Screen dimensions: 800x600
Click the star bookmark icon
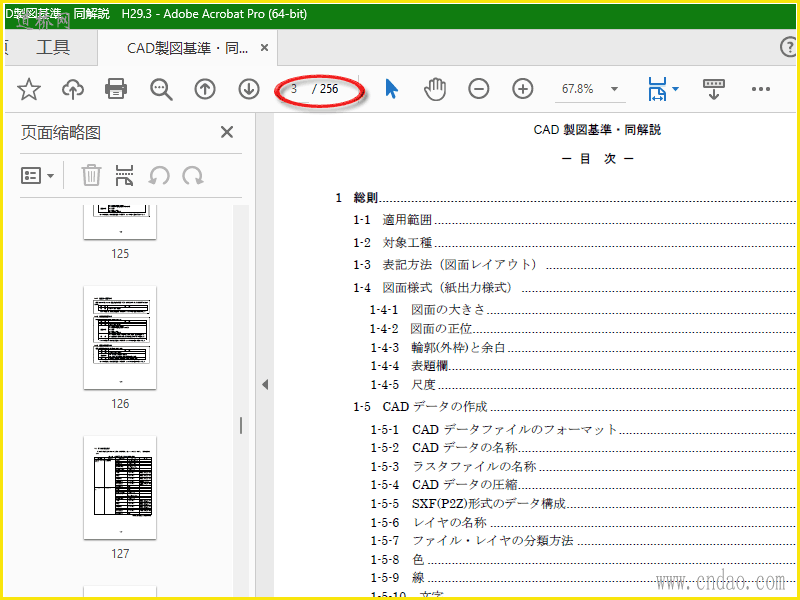[29, 89]
